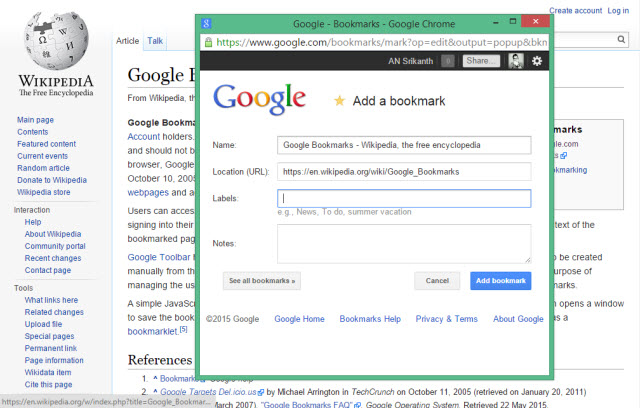Image resolution: width=640 pixels, height=408 pixels.
Task: Open the Bookmarks Help link
Action: tap(370, 319)
